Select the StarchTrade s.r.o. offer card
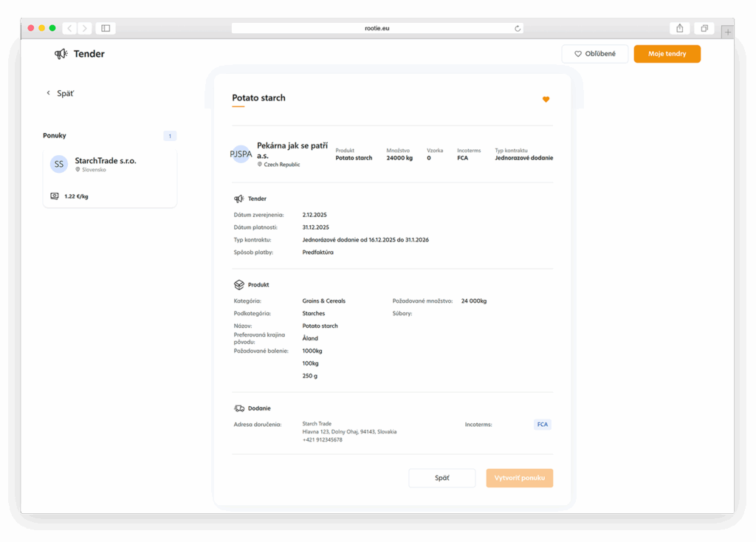 point(109,177)
